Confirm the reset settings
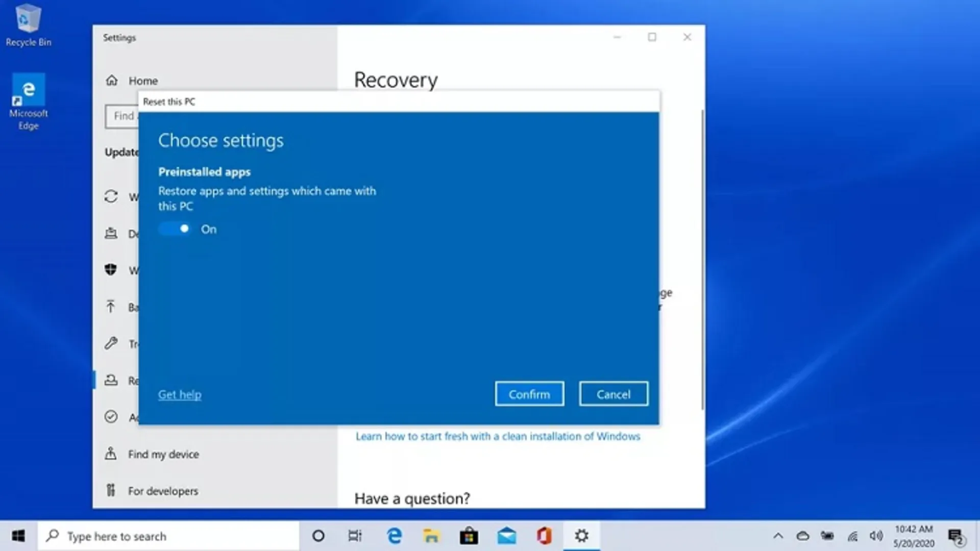The image size is (980, 551). click(x=529, y=394)
